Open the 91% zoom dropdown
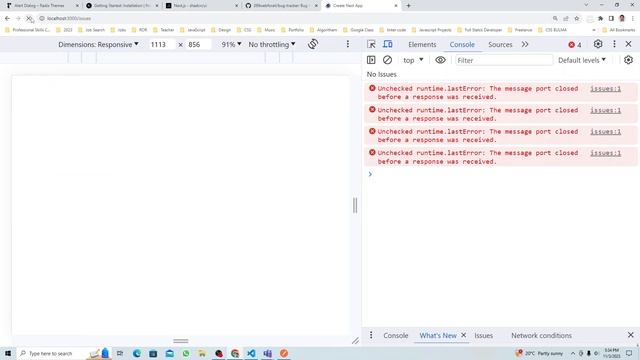 (231, 44)
